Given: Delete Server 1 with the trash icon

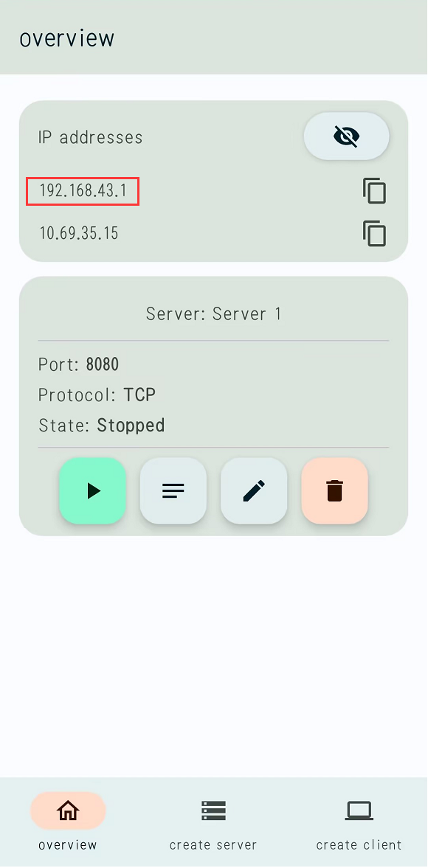Looking at the screenshot, I should point(335,490).
